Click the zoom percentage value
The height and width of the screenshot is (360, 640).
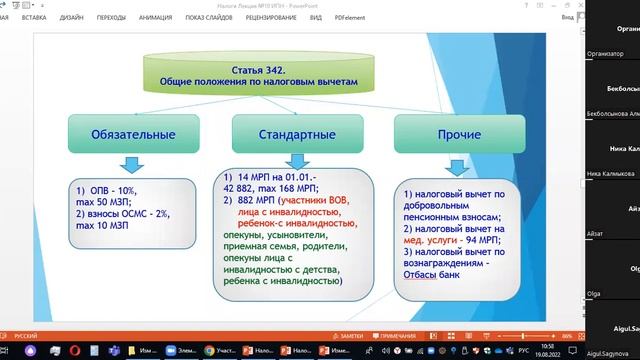(567, 336)
